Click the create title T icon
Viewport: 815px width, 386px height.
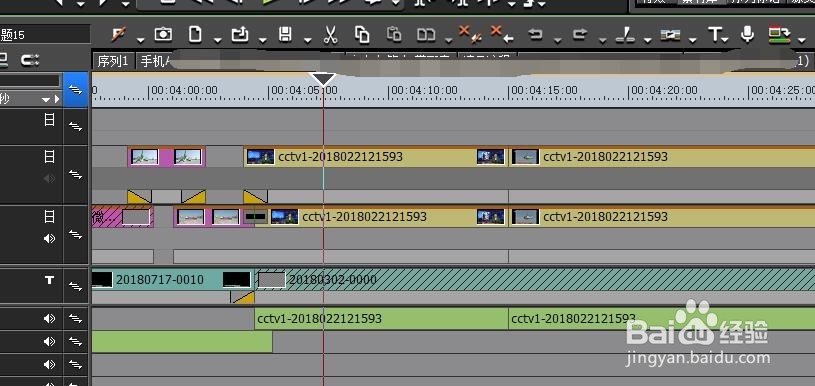pos(714,35)
